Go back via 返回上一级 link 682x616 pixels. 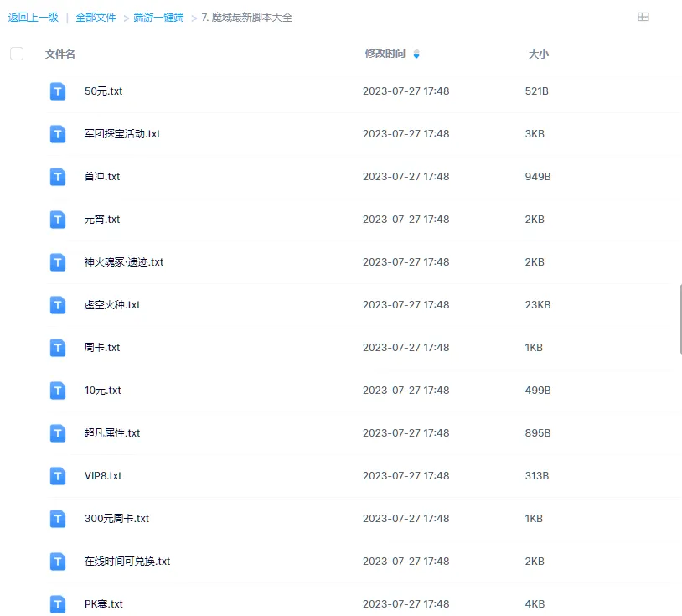click(33, 18)
